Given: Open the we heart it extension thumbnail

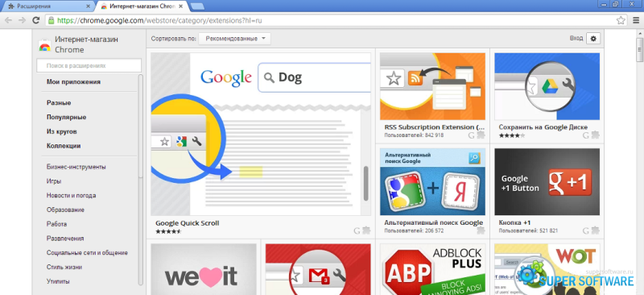Looking at the screenshot, I should [x=204, y=269].
